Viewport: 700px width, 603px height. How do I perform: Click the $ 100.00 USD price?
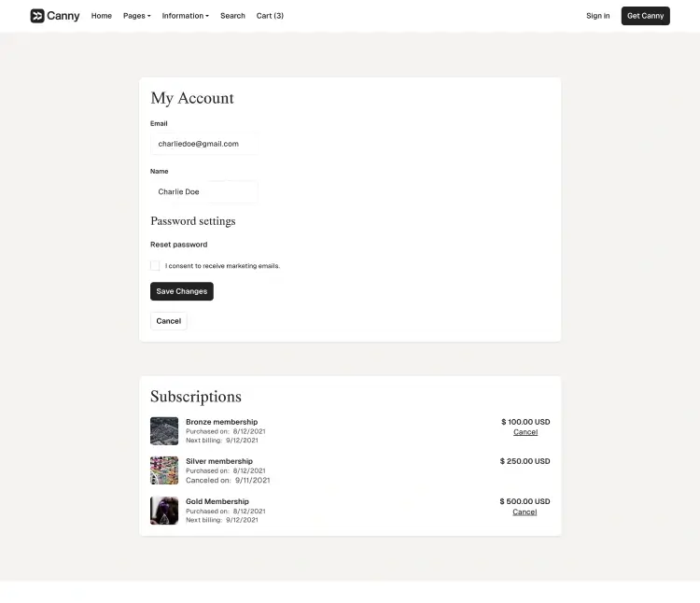[x=525, y=422]
